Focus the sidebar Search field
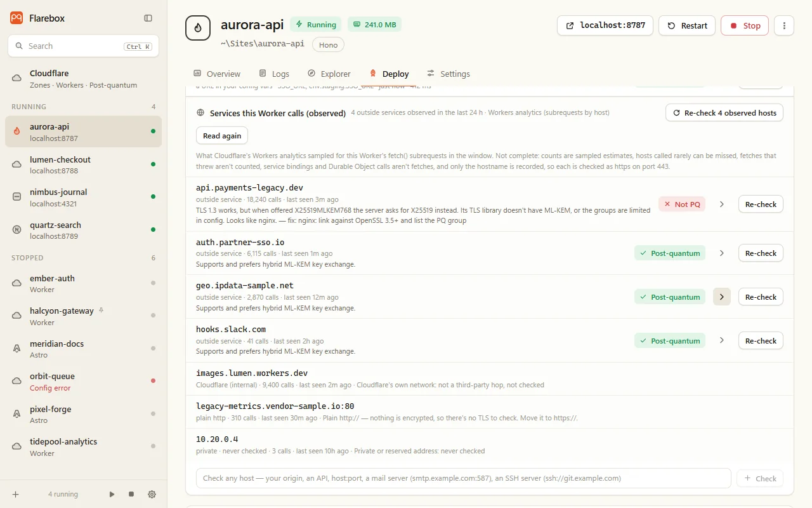 [x=83, y=46]
